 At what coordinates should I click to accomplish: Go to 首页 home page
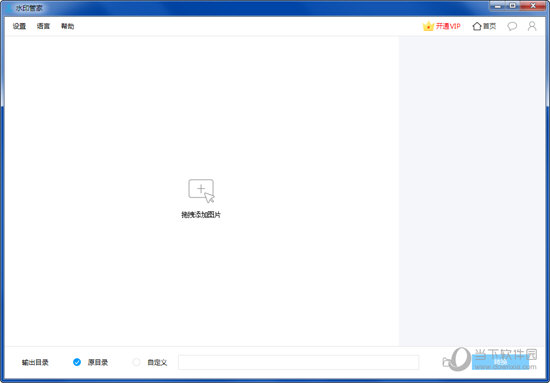(484, 26)
